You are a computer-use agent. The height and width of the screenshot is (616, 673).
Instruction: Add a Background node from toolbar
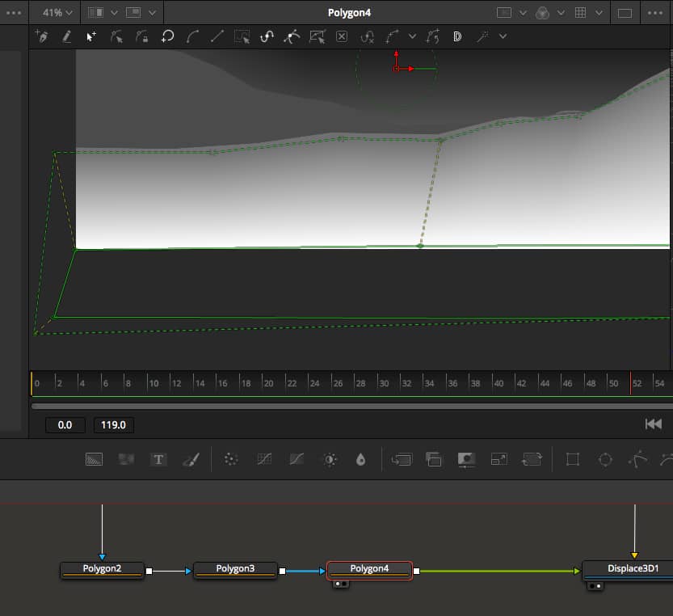click(x=94, y=459)
